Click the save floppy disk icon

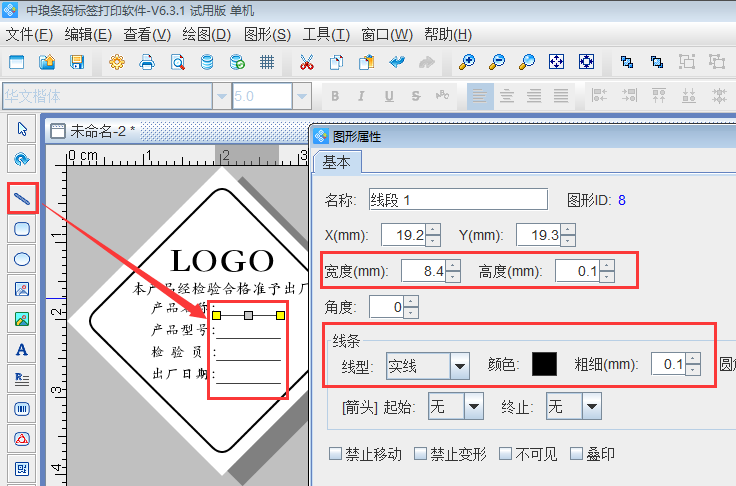[77, 62]
